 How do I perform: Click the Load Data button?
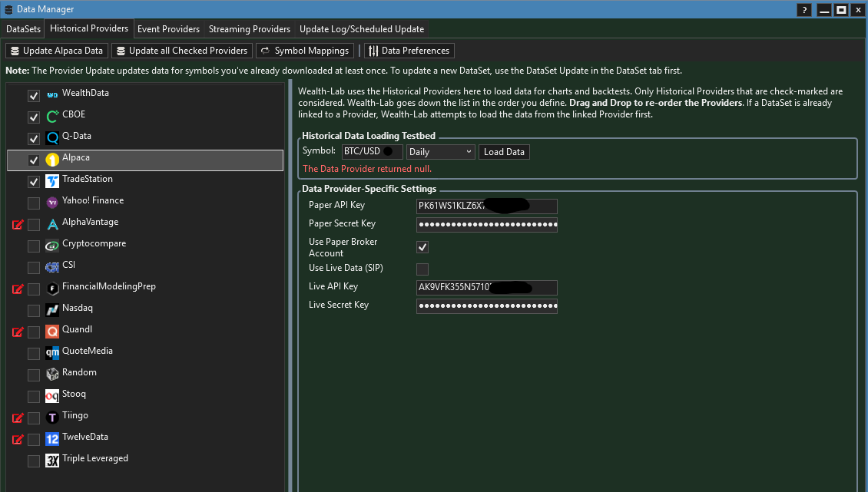[504, 152]
